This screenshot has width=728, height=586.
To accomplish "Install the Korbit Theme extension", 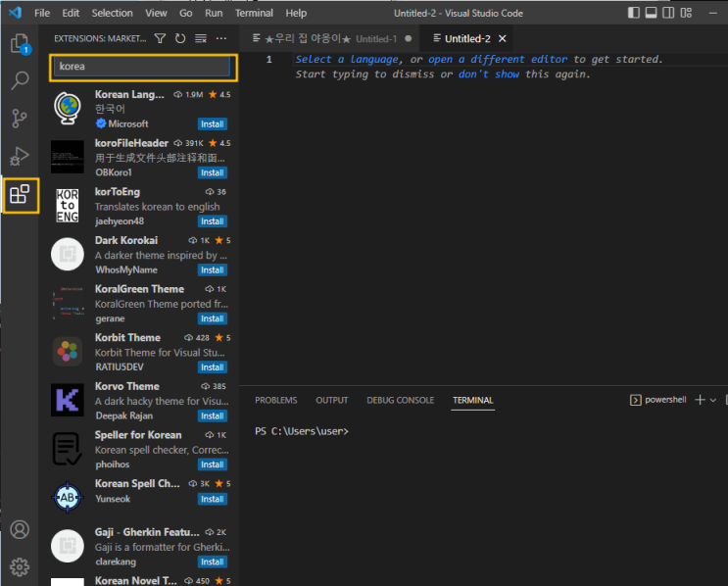I will pyautogui.click(x=213, y=367).
